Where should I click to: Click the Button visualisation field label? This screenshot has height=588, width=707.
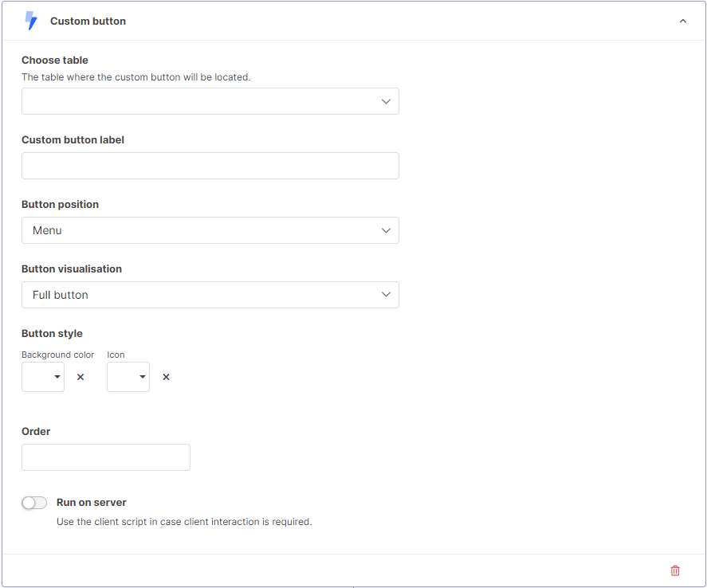point(72,269)
